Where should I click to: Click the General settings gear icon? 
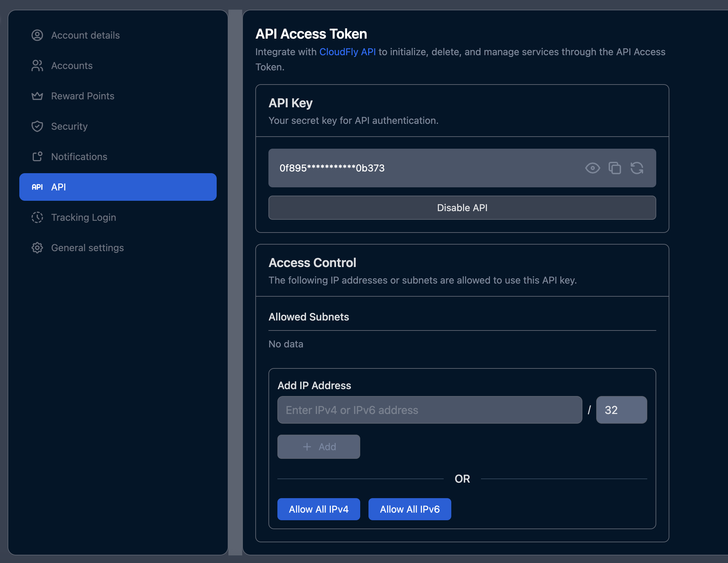(37, 248)
